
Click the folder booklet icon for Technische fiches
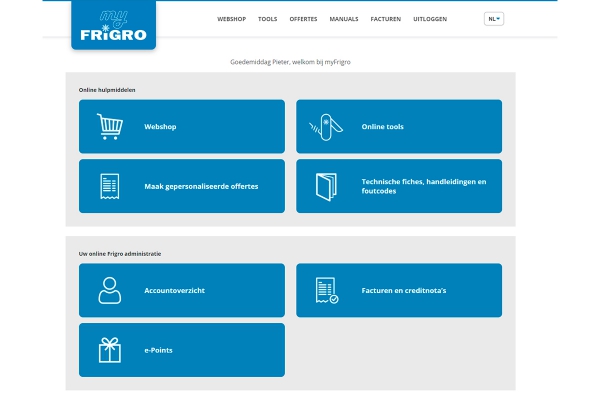coord(326,187)
